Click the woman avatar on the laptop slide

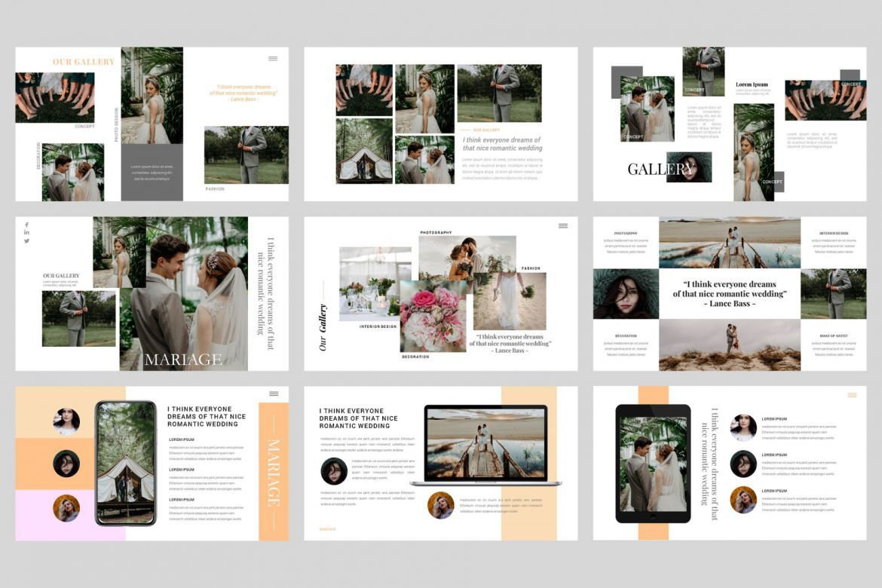pyautogui.click(x=440, y=504)
